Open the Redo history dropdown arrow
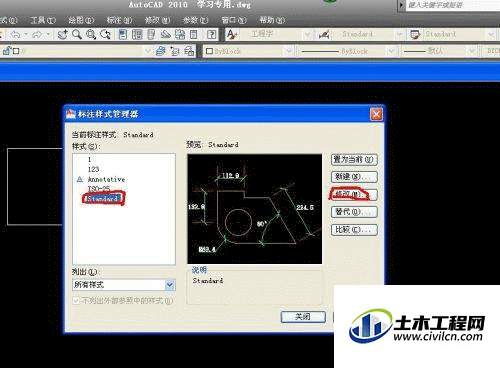Viewport: 500px width, 368px height. [48, 34]
